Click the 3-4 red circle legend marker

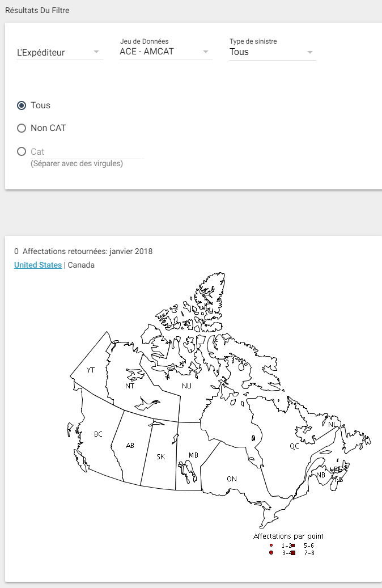[x=271, y=553]
